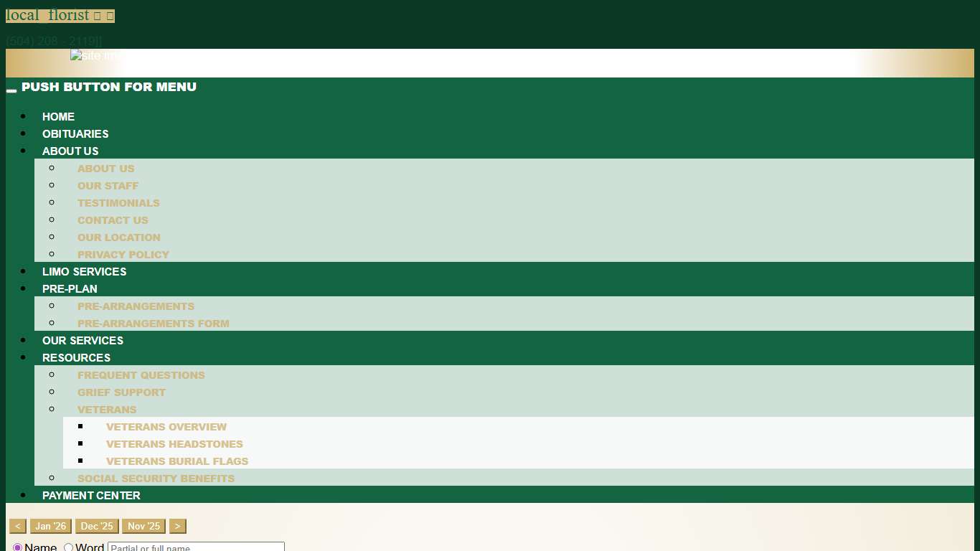Open the Pre-Arrangements Form link
Viewport: 980px width, 551px height.
click(154, 324)
